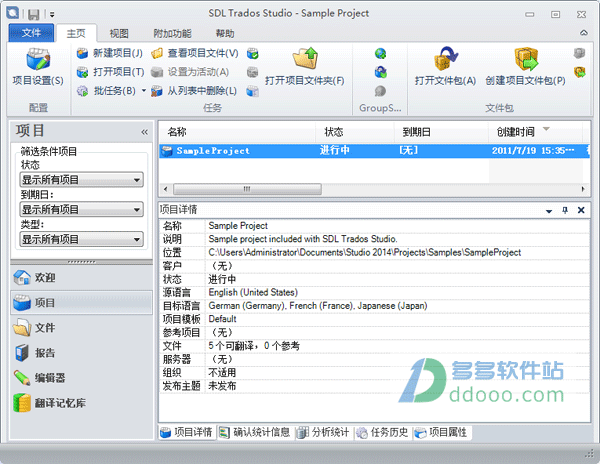Open the Type (类型) filter dropdown

click(82, 239)
